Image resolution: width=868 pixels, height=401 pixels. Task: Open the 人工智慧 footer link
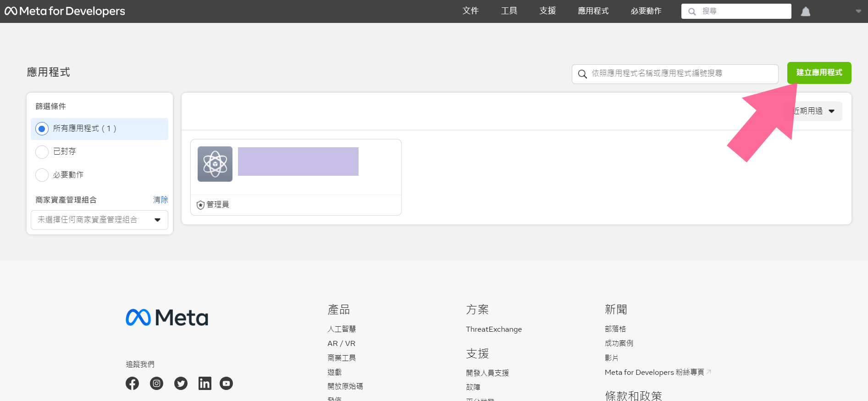pos(342,329)
